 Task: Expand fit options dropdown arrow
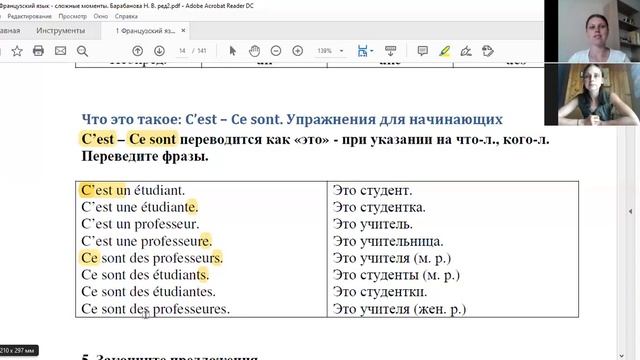click(372, 51)
